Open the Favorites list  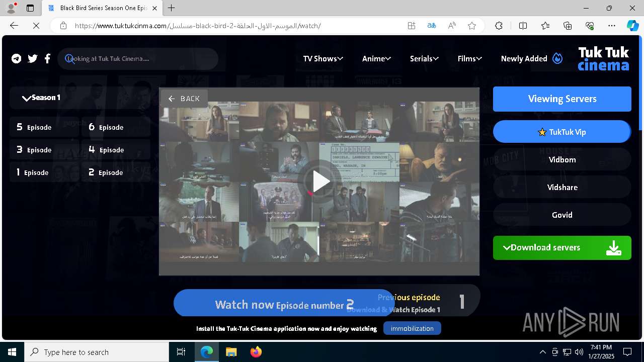(x=545, y=26)
